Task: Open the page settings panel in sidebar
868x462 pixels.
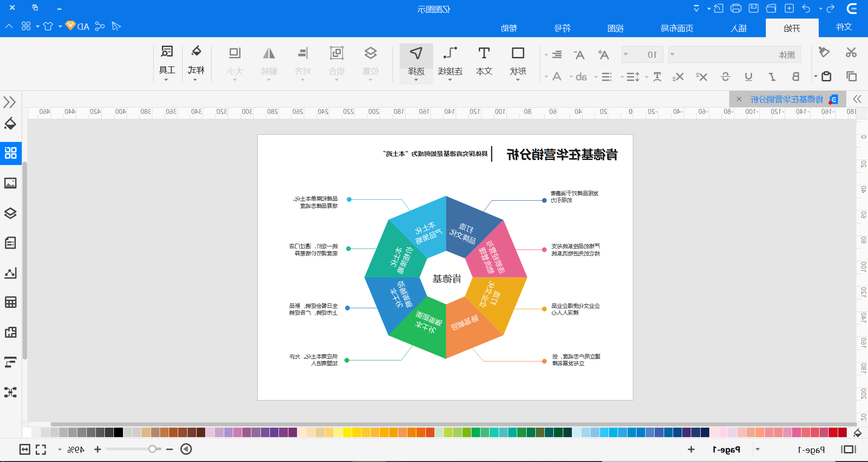Action: coord(10,243)
